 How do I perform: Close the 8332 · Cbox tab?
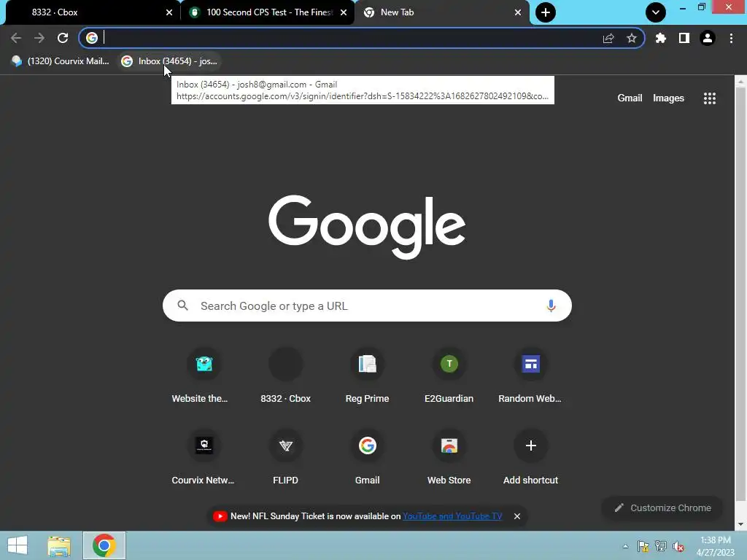click(169, 12)
